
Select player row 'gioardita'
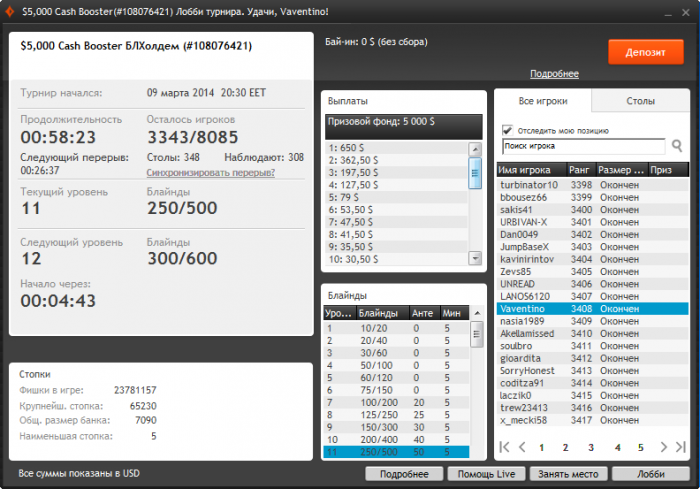[x=592, y=358]
